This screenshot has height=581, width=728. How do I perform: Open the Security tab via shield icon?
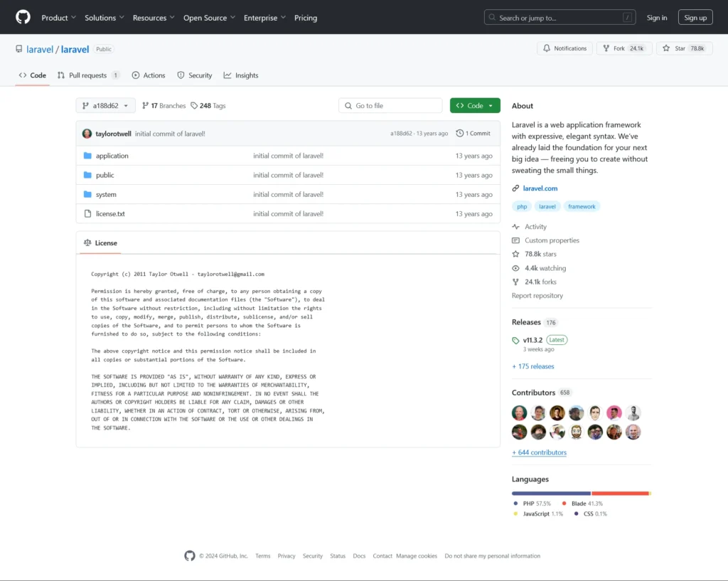[x=180, y=75]
